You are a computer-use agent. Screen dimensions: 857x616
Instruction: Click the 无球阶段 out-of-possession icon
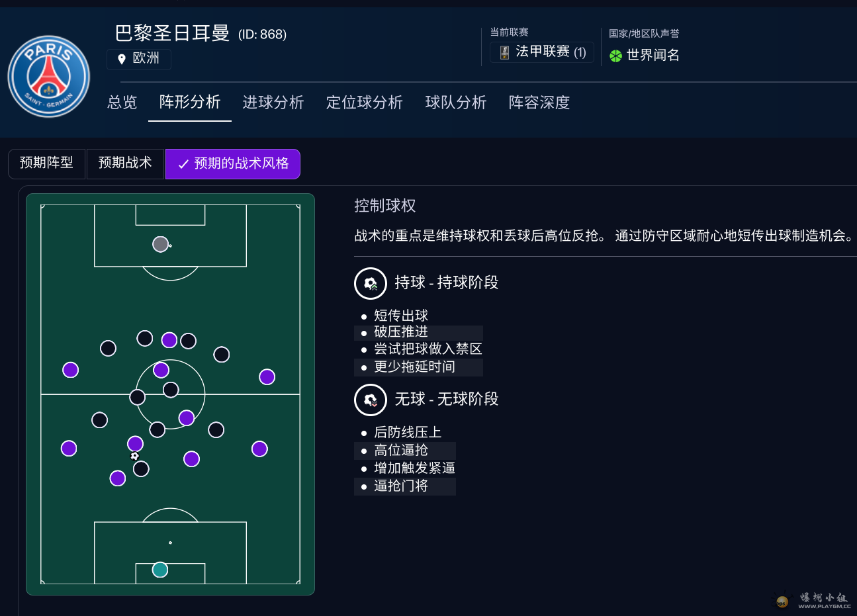point(371,400)
